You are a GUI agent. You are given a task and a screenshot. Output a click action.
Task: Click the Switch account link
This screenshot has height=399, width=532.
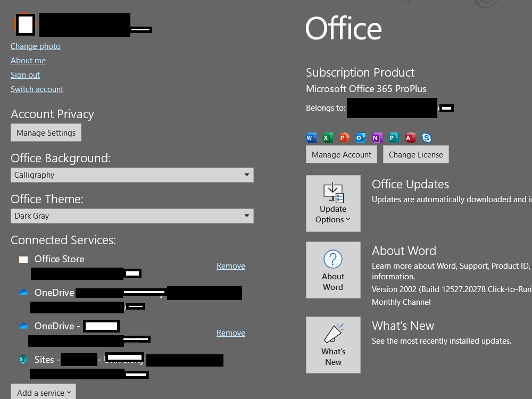(37, 89)
